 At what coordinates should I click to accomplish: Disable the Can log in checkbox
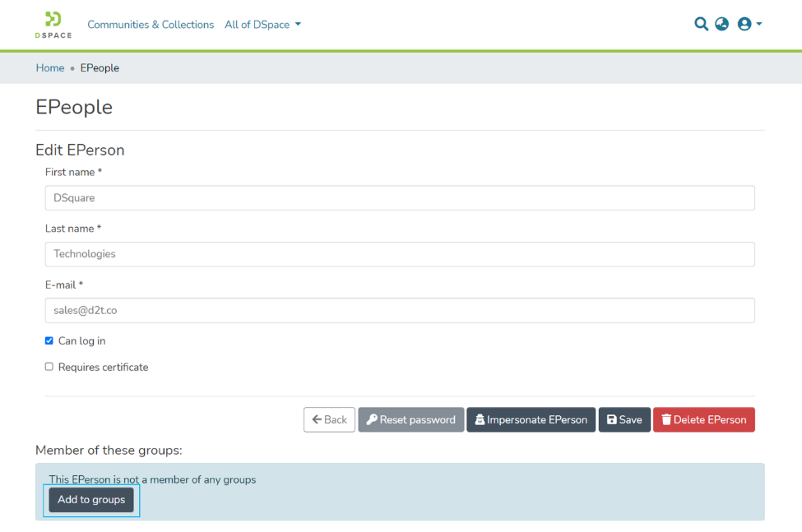point(49,340)
